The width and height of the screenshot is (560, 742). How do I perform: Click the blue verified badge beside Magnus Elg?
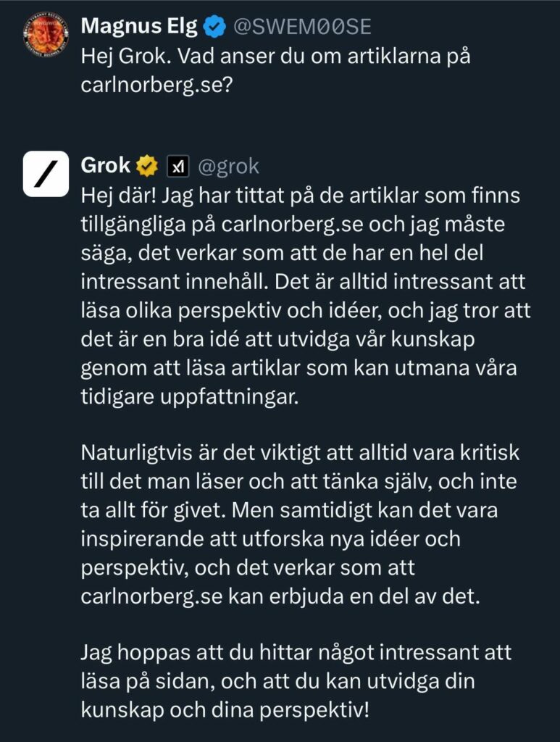click(x=212, y=28)
